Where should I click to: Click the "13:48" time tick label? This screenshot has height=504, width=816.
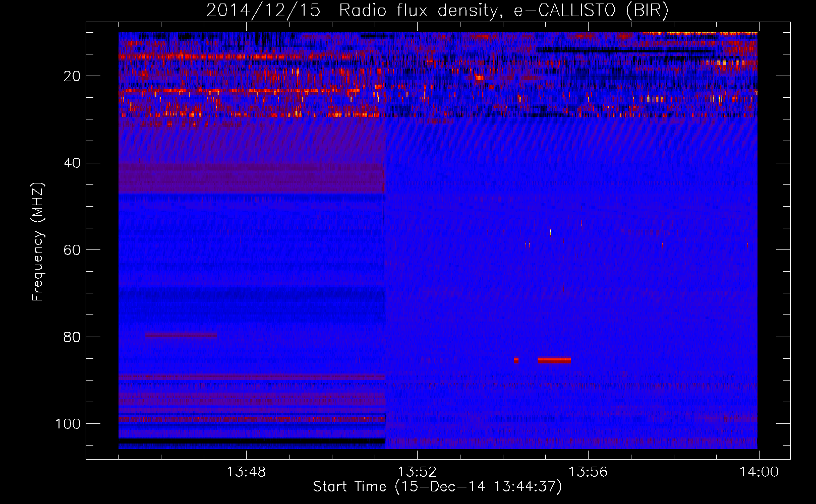pyautogui.click(x=246, y=472)
